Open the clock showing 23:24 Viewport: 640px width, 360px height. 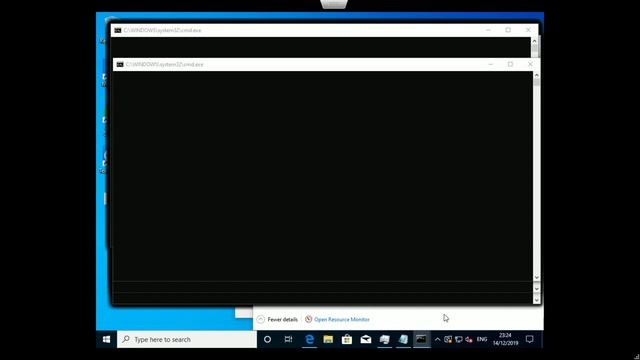[505, 339]
